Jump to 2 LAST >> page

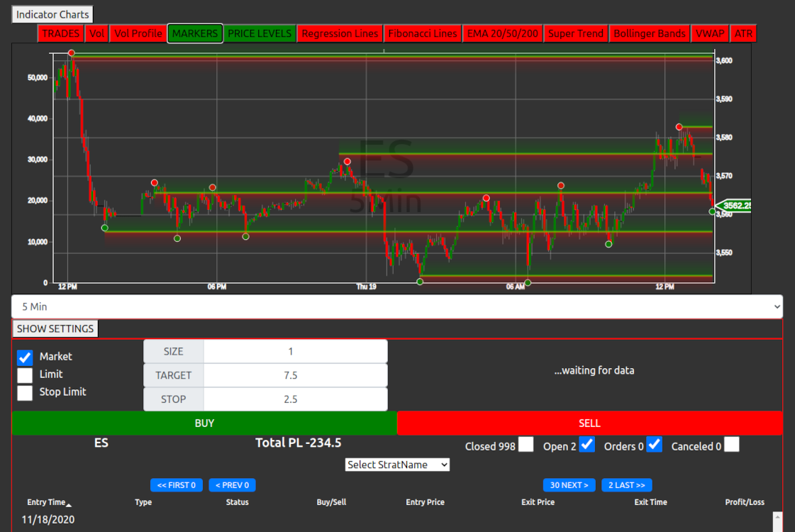tap(627, 485)
